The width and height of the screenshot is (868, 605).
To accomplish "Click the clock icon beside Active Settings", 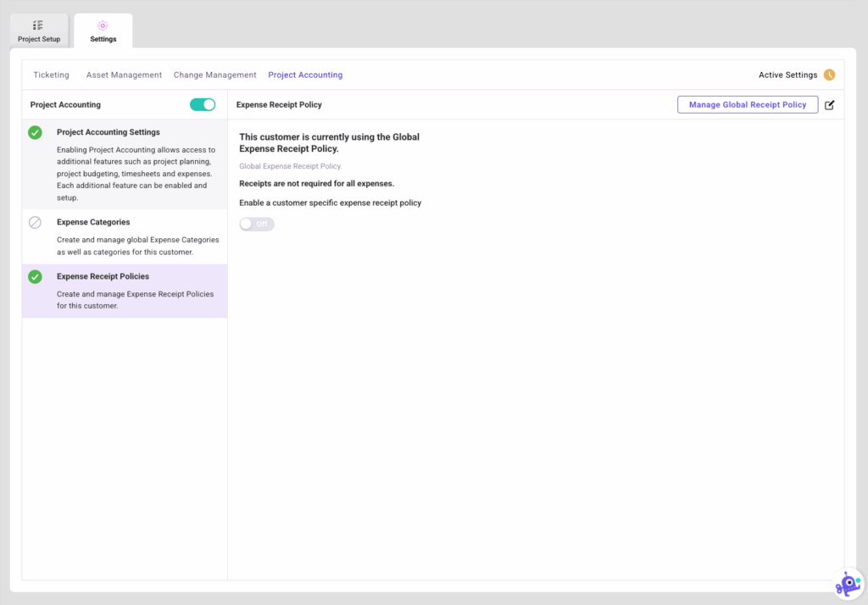I will pos(829,75).
